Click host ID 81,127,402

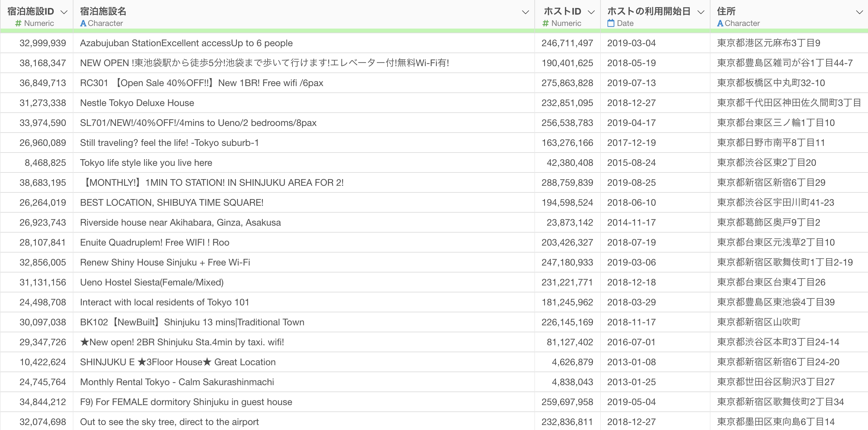(x=570, y=342)
